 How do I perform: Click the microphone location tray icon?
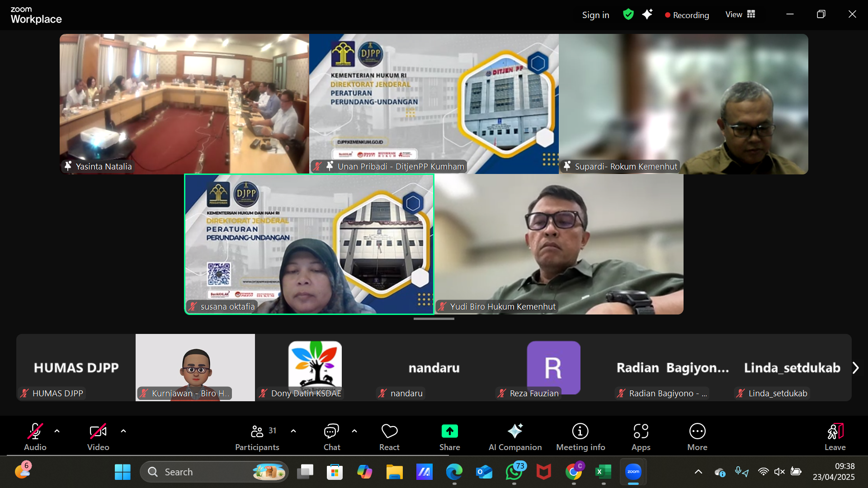click(x=741, y=472)
